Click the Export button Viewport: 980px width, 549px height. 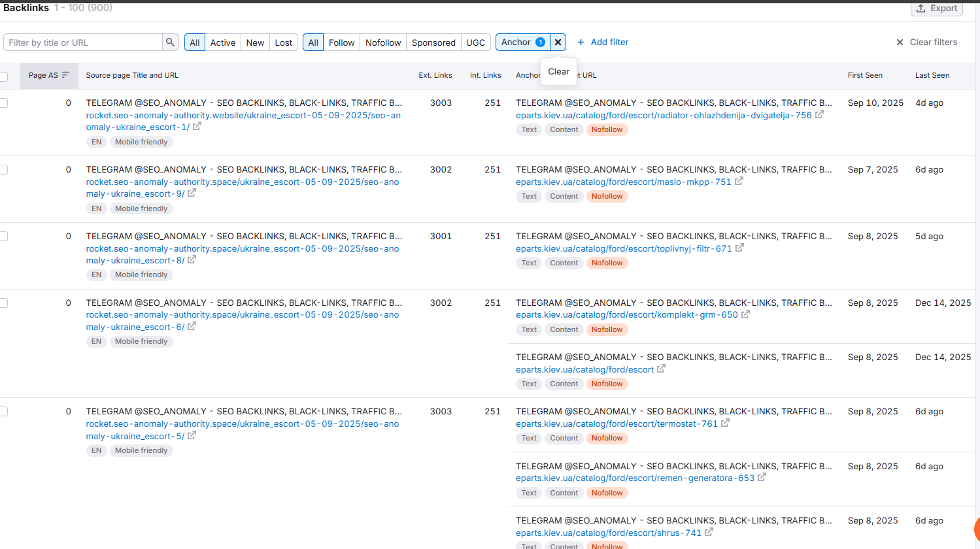(x=937, y=8)
